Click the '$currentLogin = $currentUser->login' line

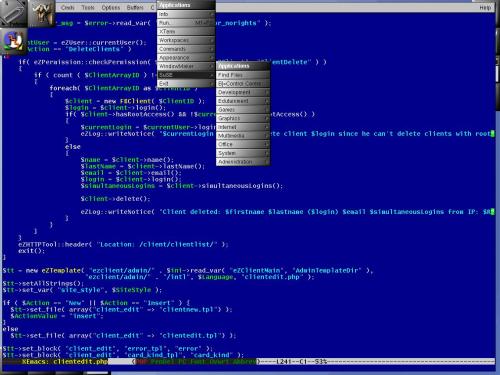click(x=148, y=127)
